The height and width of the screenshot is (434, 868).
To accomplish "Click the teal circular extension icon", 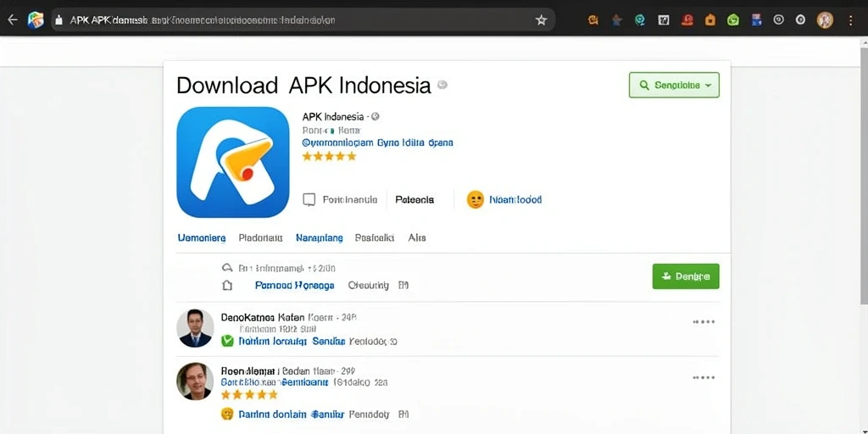I will (640, 20).
